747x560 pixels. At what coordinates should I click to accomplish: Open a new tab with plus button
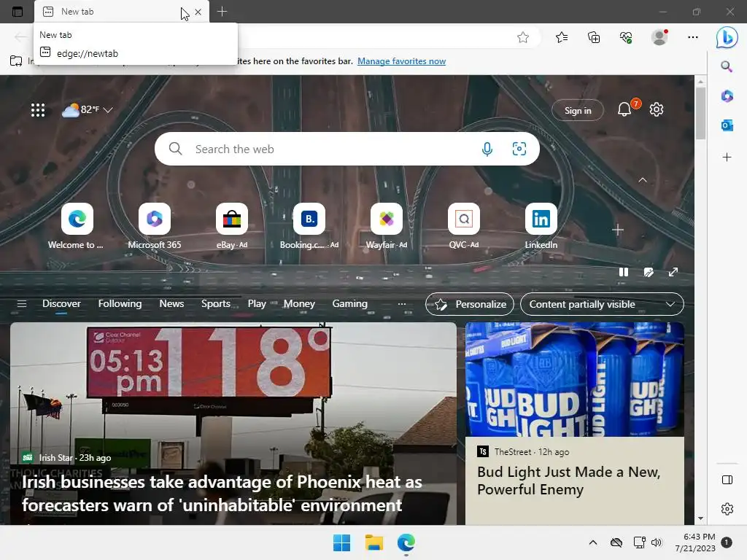coord(222,12)
